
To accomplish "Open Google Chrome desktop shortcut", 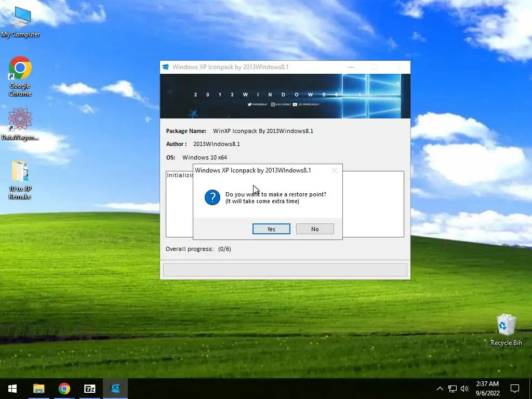I will click(x=20, y=77).
